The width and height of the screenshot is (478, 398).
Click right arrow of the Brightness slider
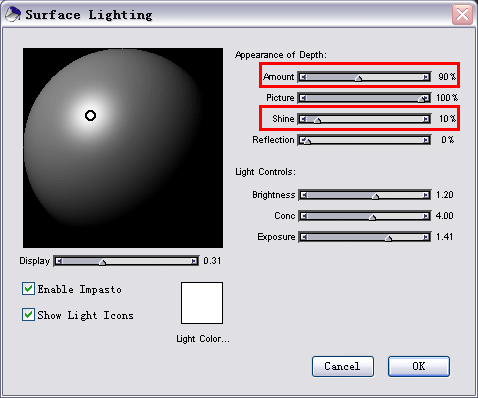(x=426, y=195)
